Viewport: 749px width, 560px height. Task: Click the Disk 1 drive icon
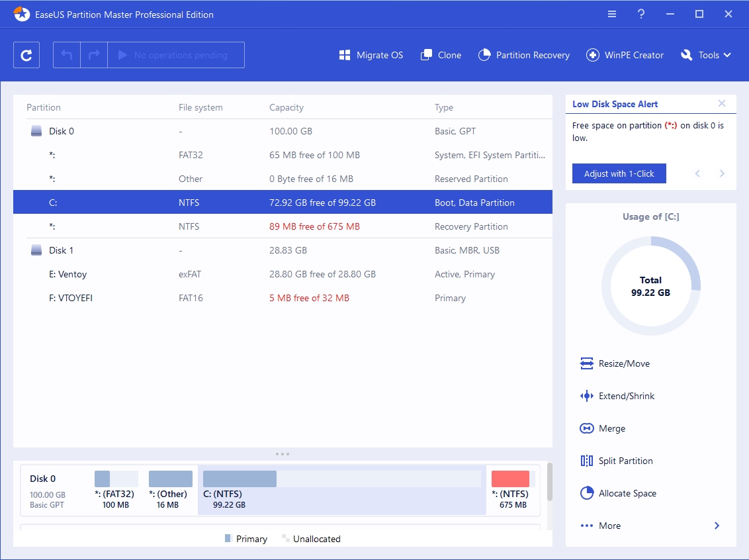pos(36,250)
